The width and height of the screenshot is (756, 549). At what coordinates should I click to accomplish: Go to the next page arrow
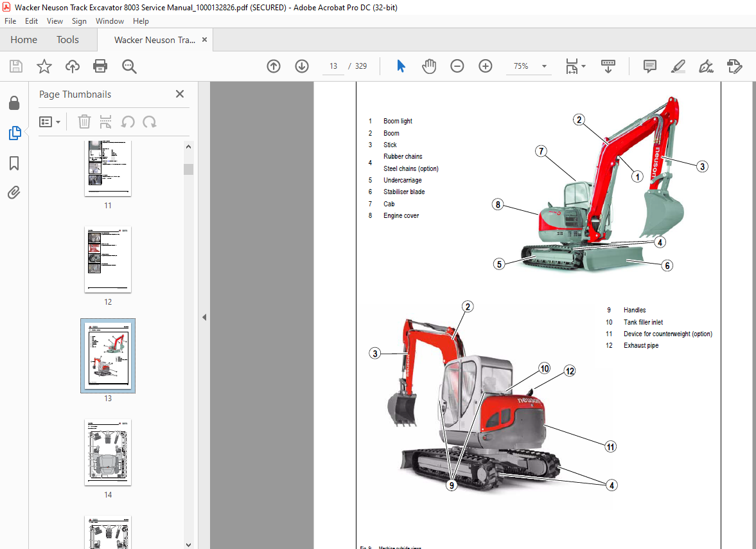[302, 66]
